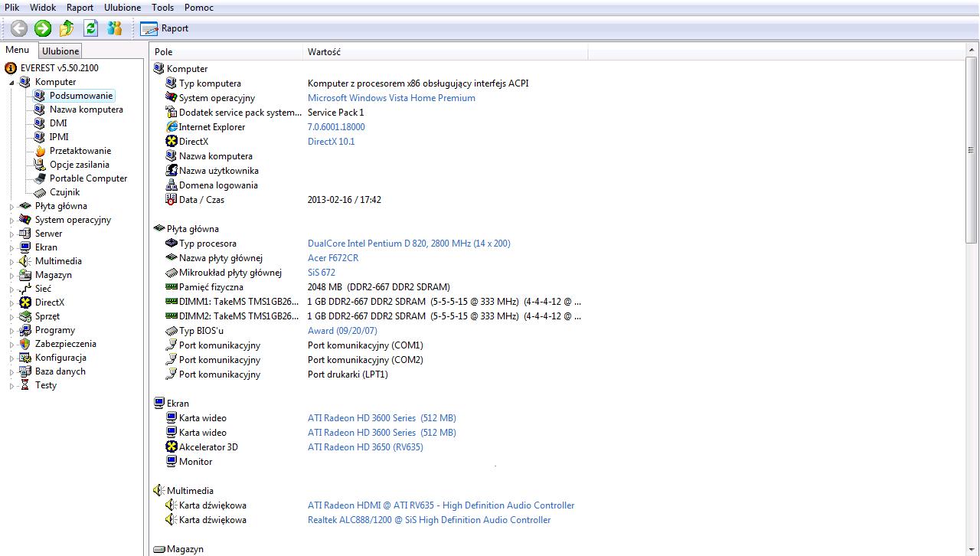The image size is (980, 556).
Task: Click the Raport toolbar button
Action: tap(165, 28)
